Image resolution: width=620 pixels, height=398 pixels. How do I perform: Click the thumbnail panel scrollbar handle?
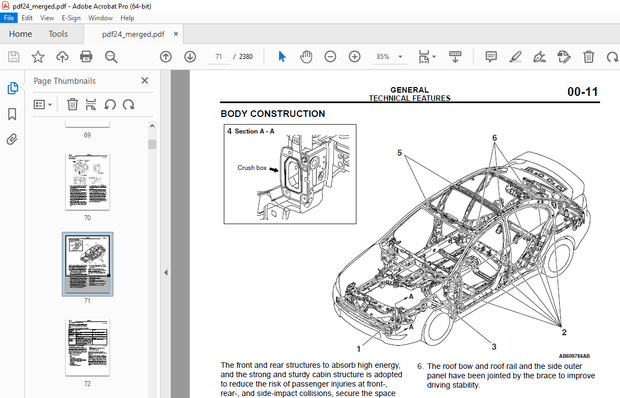pos(152,144)
